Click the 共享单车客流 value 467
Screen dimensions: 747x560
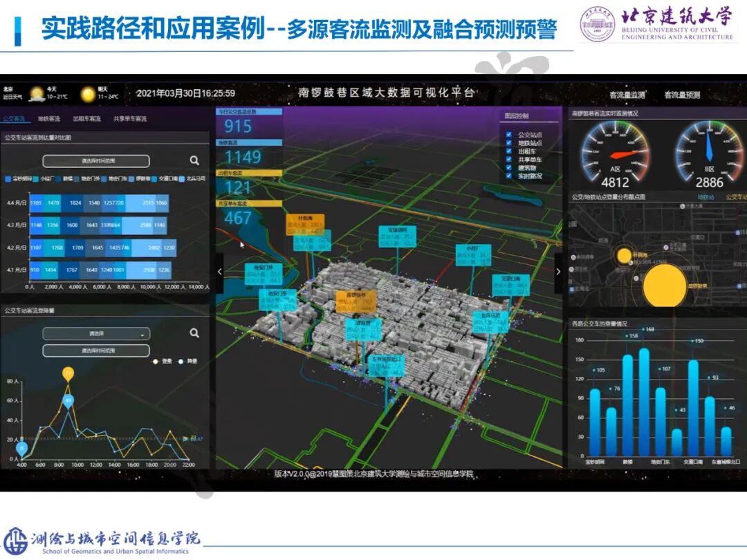[x=238, y=218]
